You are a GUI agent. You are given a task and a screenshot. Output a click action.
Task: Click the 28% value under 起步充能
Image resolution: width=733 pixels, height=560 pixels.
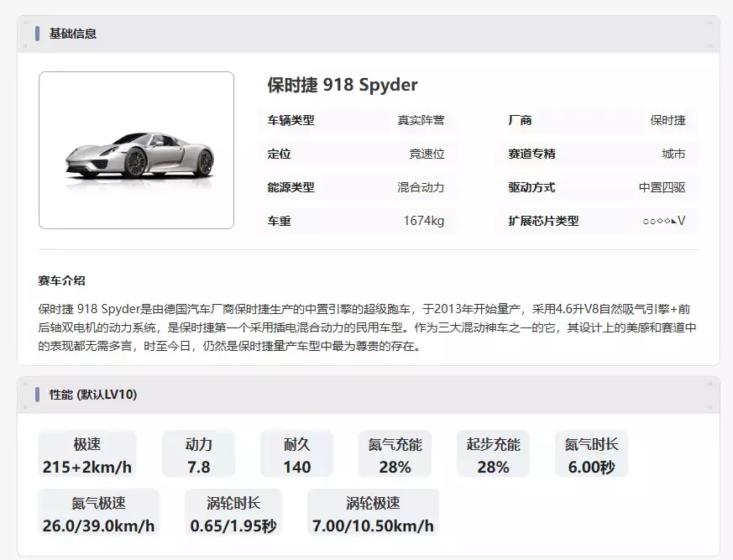(493, 467)
